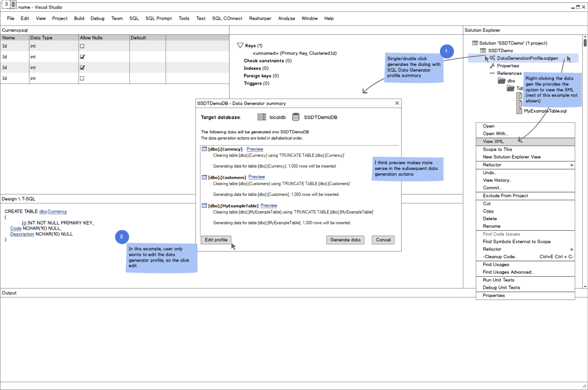This screenshot has width=588, height=390.
Task: Open the Debug menu
Action: point(97,18)
